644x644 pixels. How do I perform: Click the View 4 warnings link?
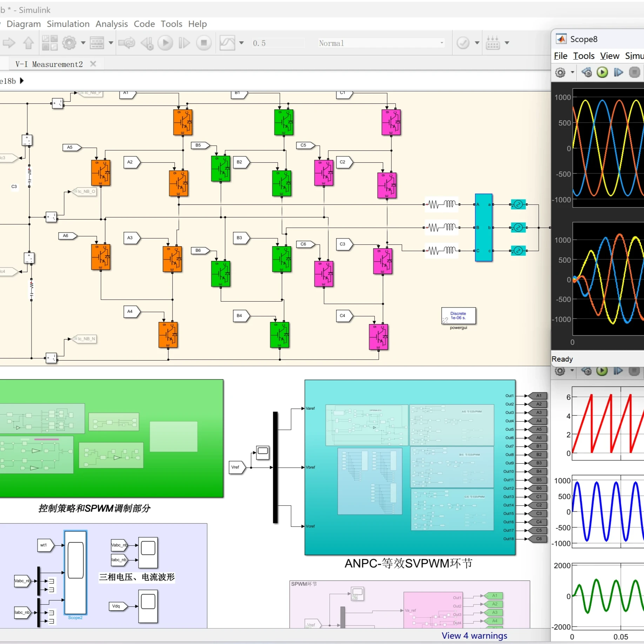point(474,636)
